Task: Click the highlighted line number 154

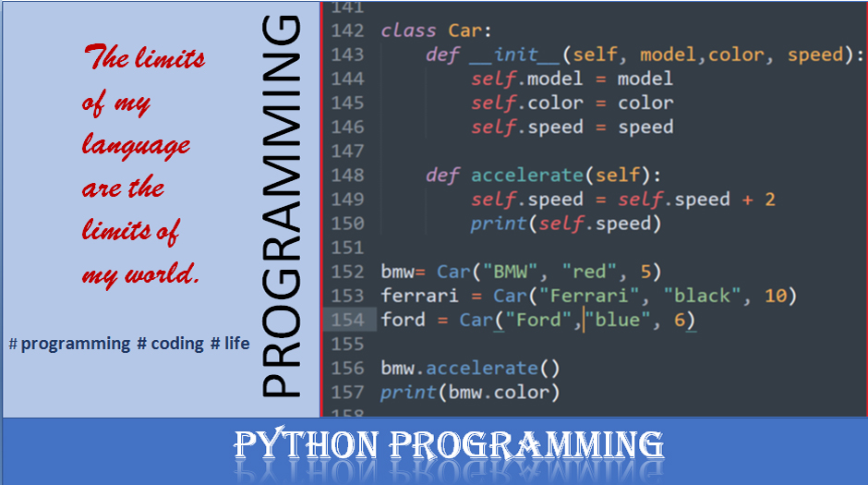Action: 347,320
